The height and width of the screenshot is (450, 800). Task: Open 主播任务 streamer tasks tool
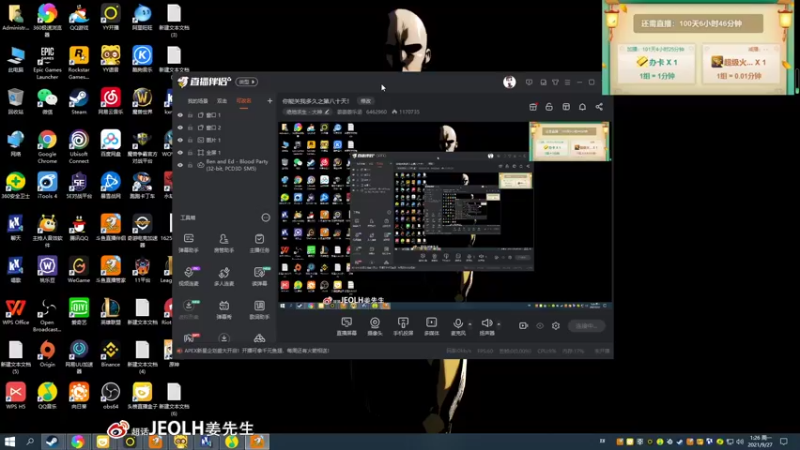[x=259, y=243]
